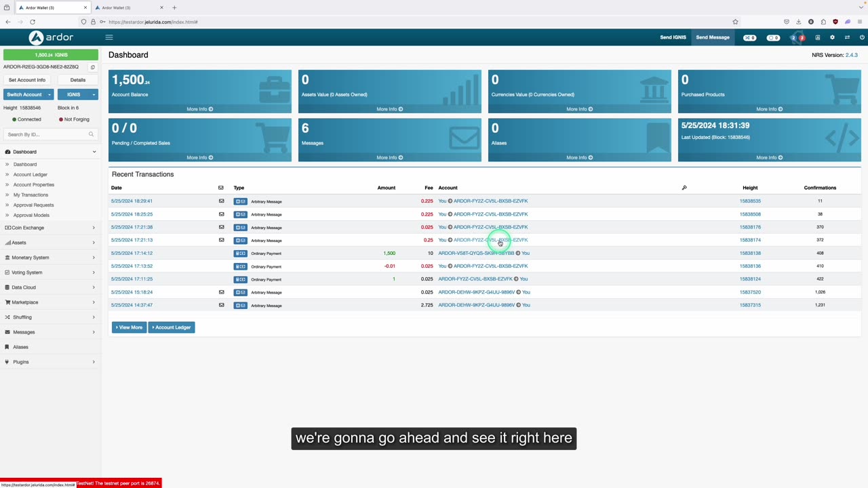Click the circle counter badge in header
868x488 pixels.
[773, 37]
